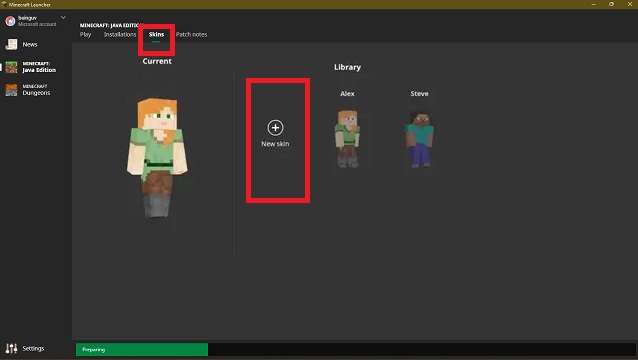This screenshot has height=360, width=638.
Task: Open Settings sliders icon
Action: [11, 348]
